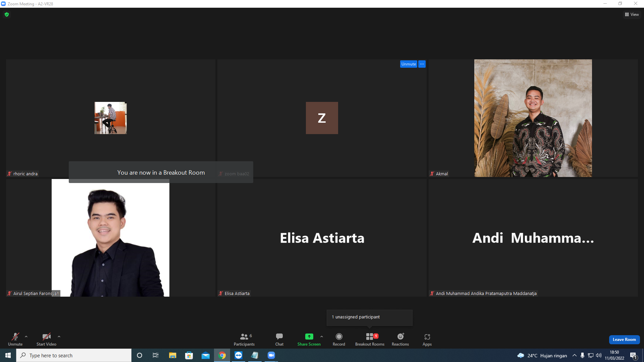Open Cortana from the taskbar
Screen dimensions: 644x362
(140, 355)
